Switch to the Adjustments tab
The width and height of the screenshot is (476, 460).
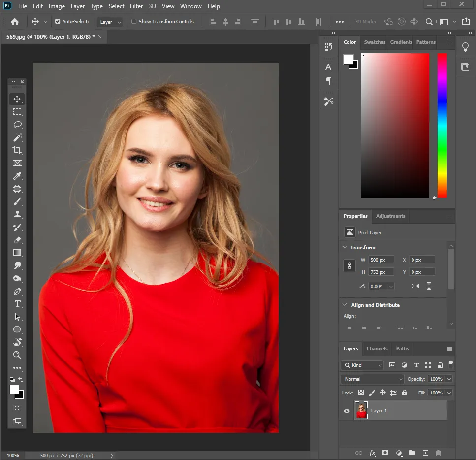pyautogui.click(x=390, y=216)
